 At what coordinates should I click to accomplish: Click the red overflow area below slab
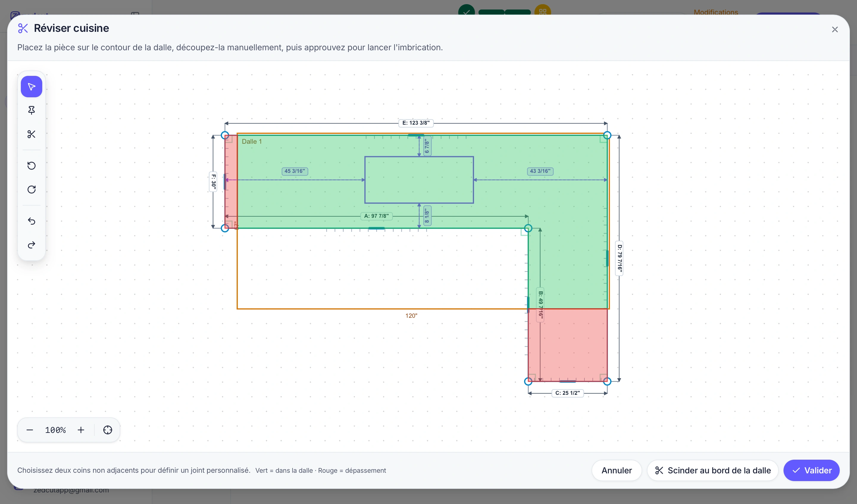(x=567, y=345)
